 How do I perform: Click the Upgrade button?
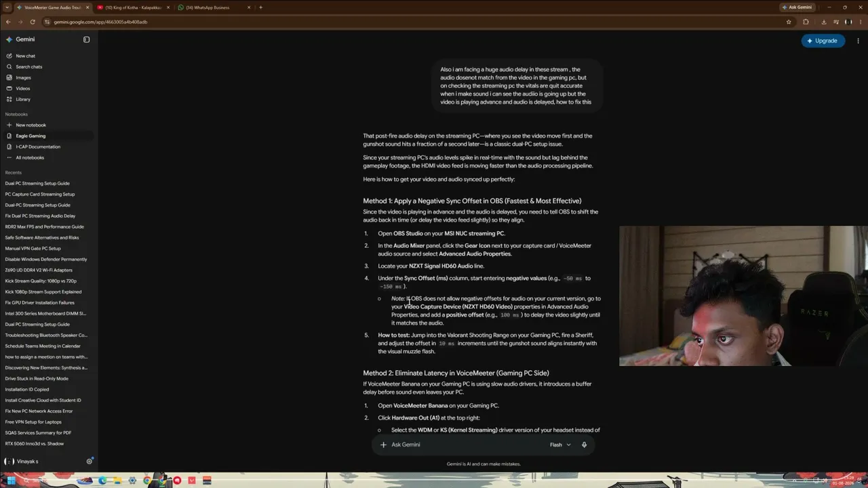(823, 41)
